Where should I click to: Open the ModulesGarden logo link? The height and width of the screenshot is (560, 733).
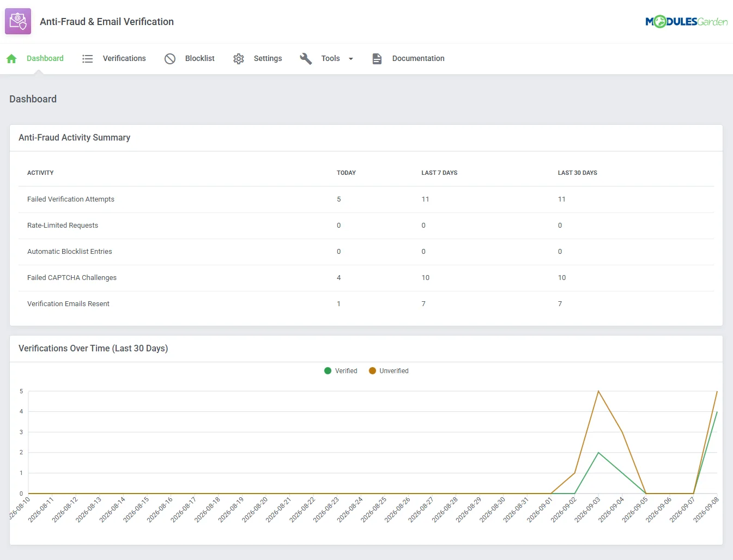point(687,22)
